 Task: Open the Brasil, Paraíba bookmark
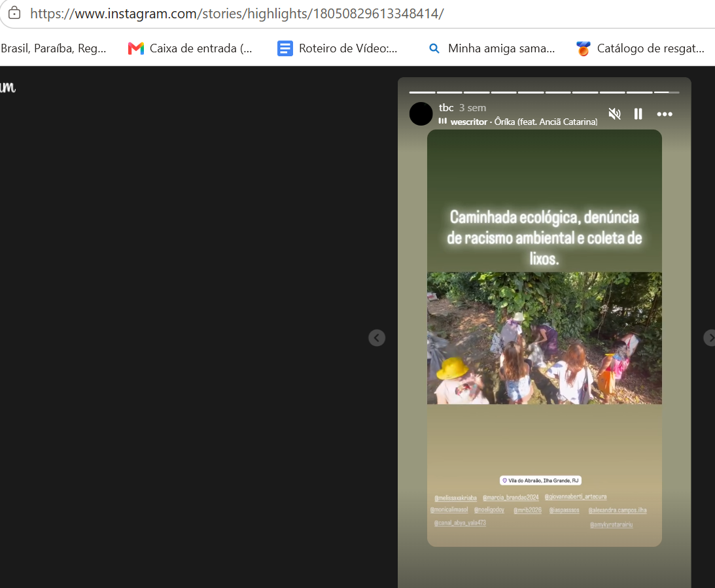pos(54,48)
